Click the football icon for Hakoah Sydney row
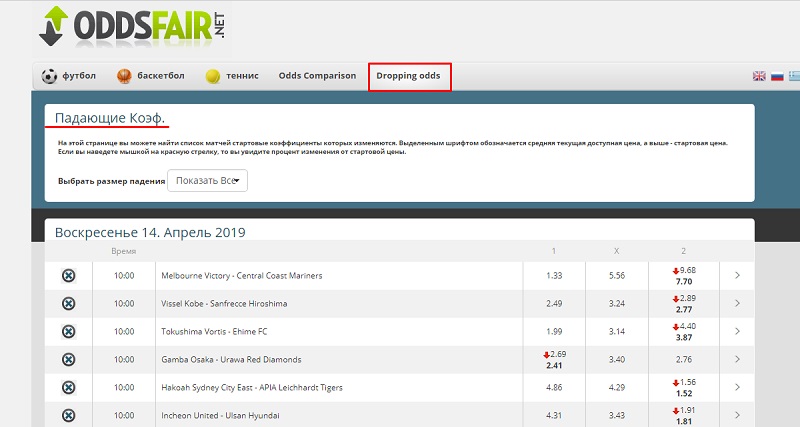The width and height of the screenshot is (800, 427). (68, 388)
